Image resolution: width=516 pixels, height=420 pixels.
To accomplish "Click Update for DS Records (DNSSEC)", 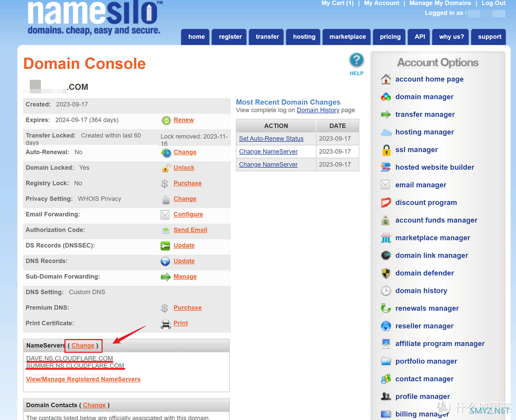I will [184, 245].
